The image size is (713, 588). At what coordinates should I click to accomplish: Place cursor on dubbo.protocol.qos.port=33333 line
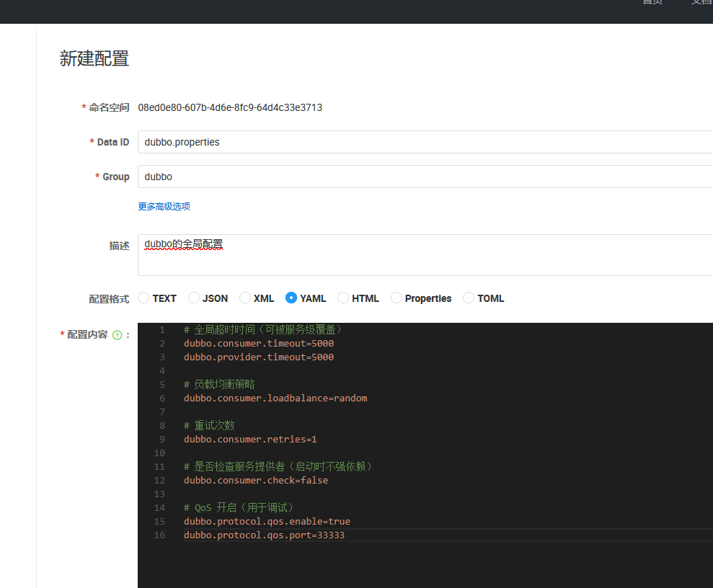[x=264, y=535]
